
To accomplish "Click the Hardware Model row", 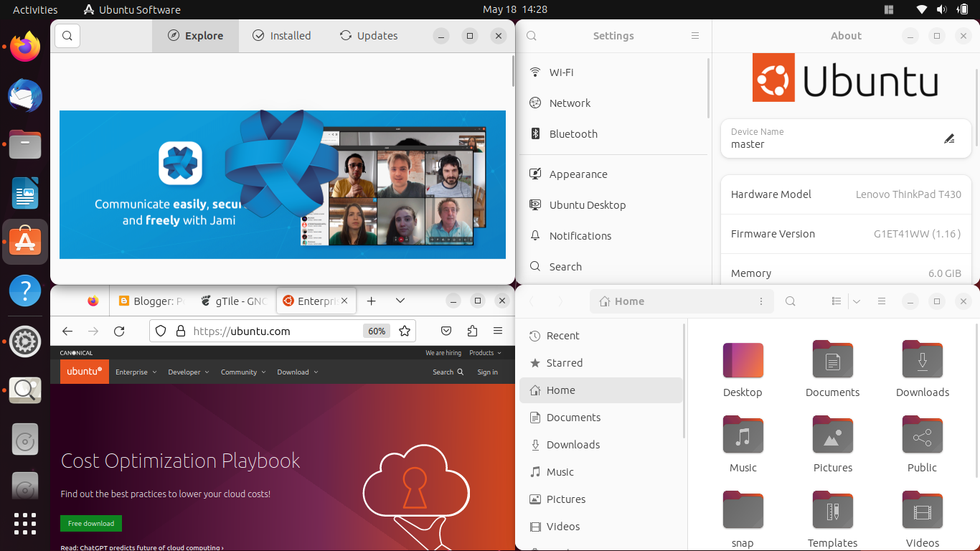I will 846,194.
